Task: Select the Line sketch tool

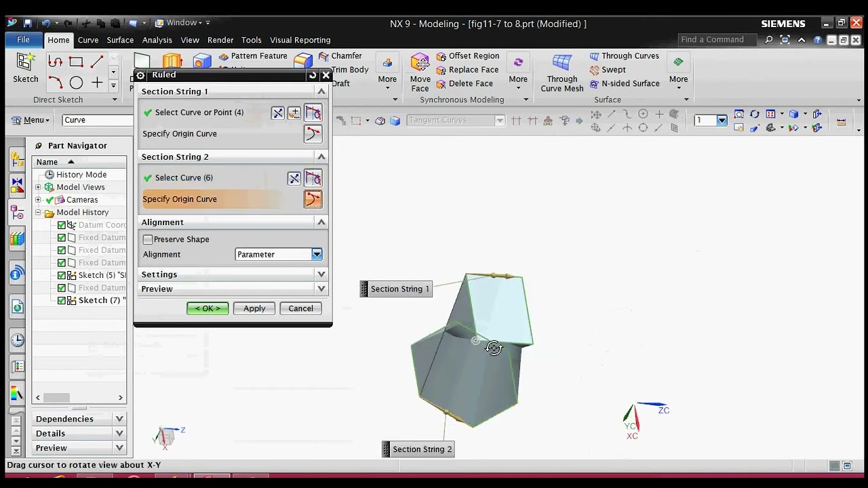Action: coord(97,62)
